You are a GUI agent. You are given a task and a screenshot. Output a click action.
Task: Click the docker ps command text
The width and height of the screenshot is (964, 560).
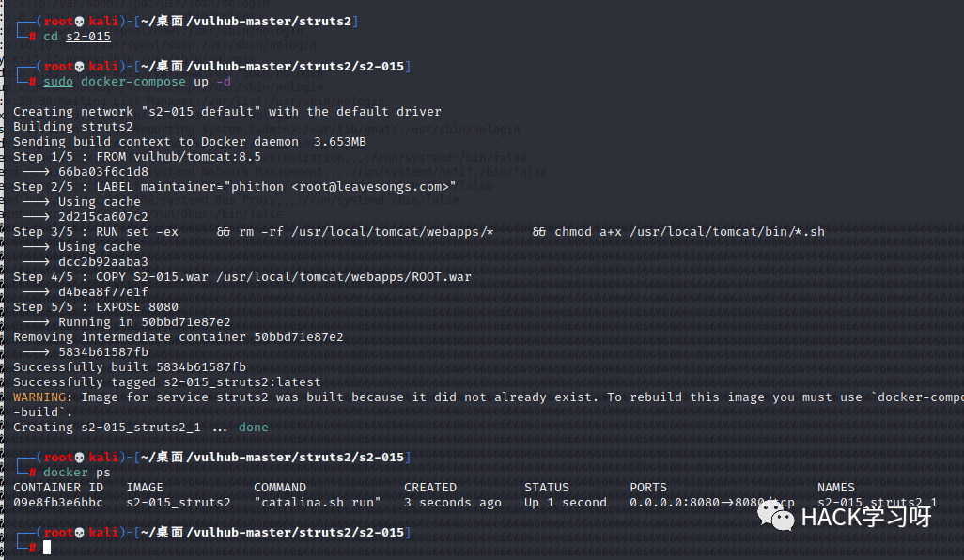click(x=77, y=472)
